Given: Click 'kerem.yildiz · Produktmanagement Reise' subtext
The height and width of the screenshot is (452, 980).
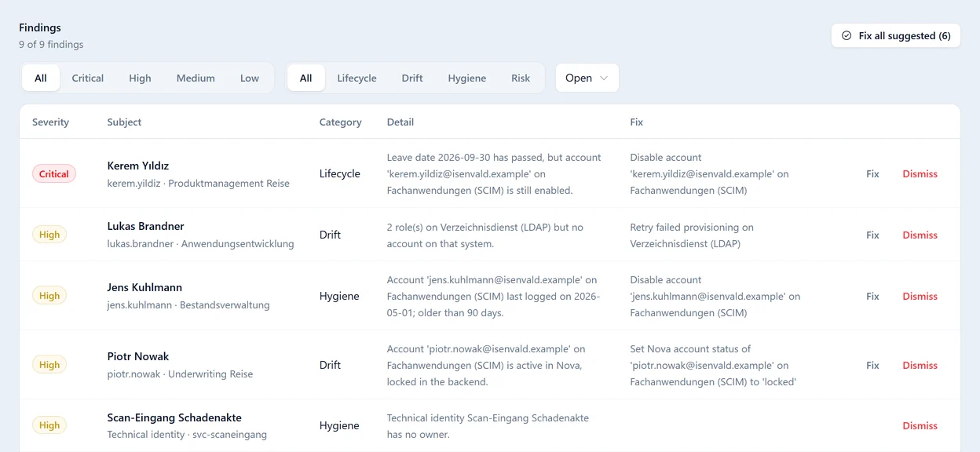Looking at the screenshot, I should (x=199, y=184).
